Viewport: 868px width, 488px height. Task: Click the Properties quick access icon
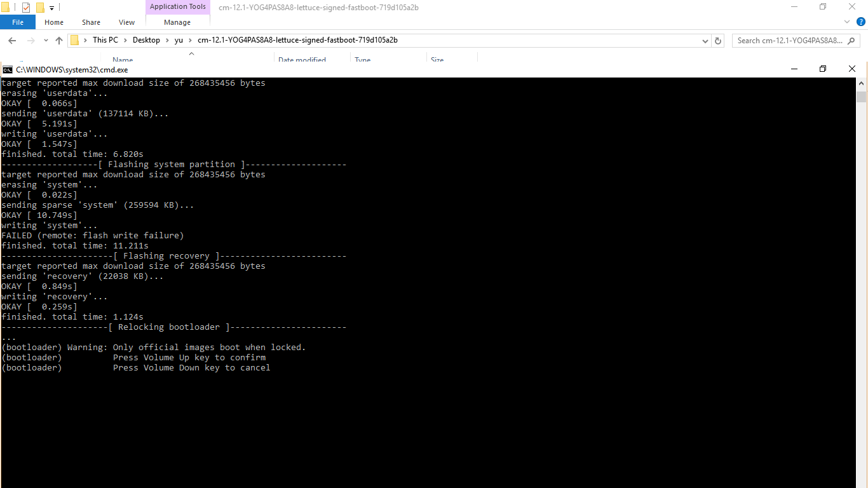(26, 8)
